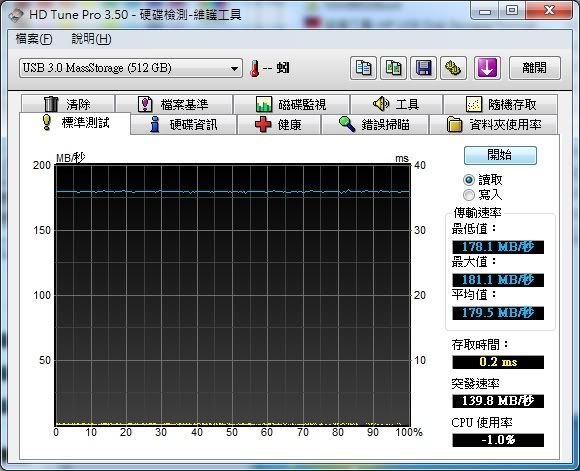Open the 隨機存取 random access tab

coord(500,104)
